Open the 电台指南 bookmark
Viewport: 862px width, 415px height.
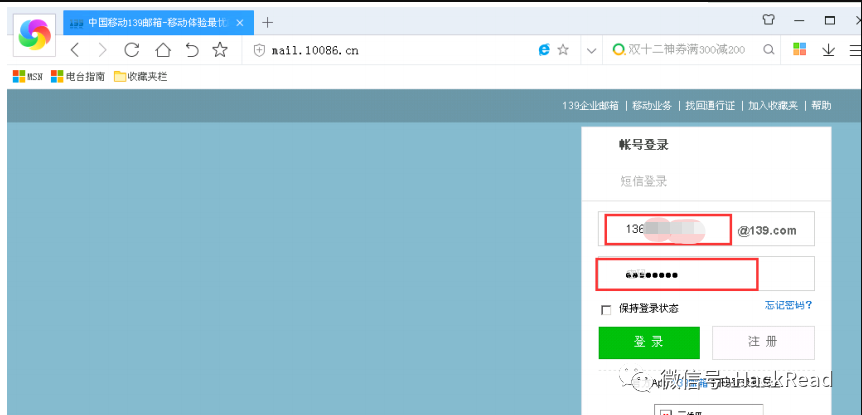pos(78,77)
